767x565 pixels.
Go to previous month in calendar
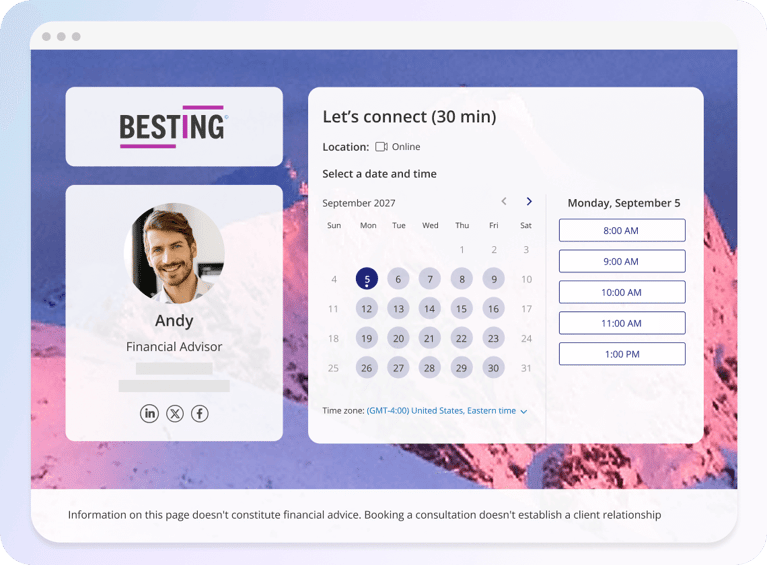pos(504,202)
